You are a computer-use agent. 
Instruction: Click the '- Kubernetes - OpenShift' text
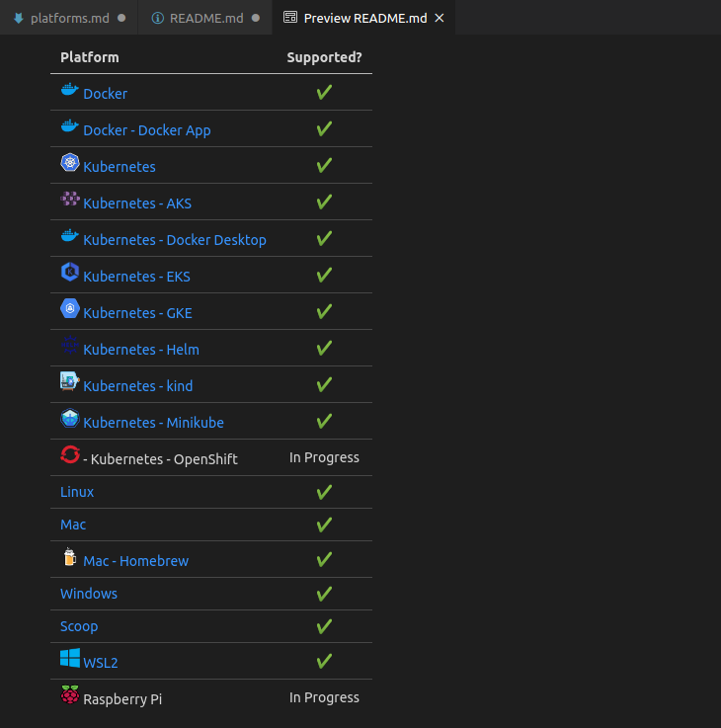[x=160, y=459]
